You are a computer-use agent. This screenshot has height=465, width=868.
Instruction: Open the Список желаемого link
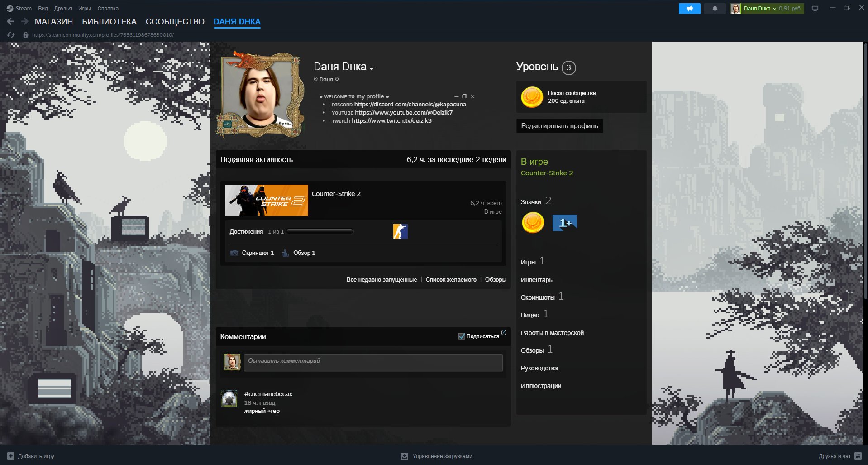[x=451, y=279]
